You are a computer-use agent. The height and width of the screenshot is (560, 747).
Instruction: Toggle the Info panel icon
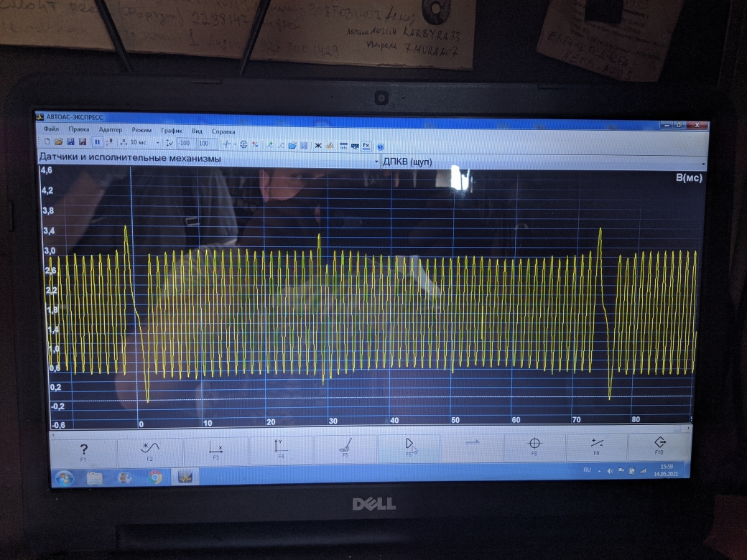[x=343, y=146]
